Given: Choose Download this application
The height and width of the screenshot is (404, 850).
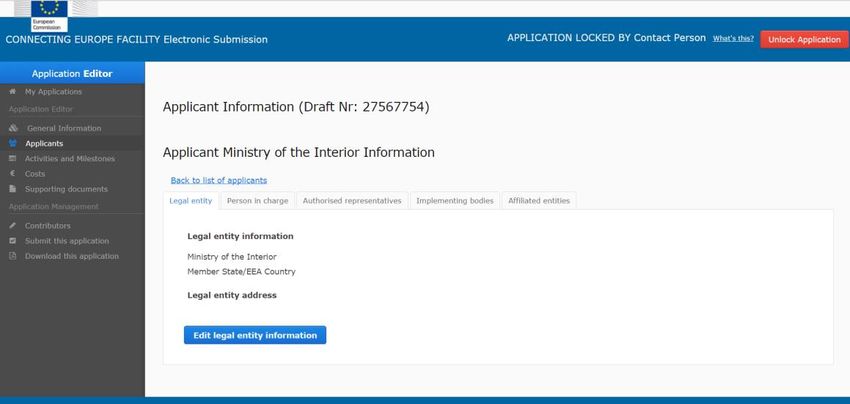Looking at the screenshot, I should (x=72, y=256).
